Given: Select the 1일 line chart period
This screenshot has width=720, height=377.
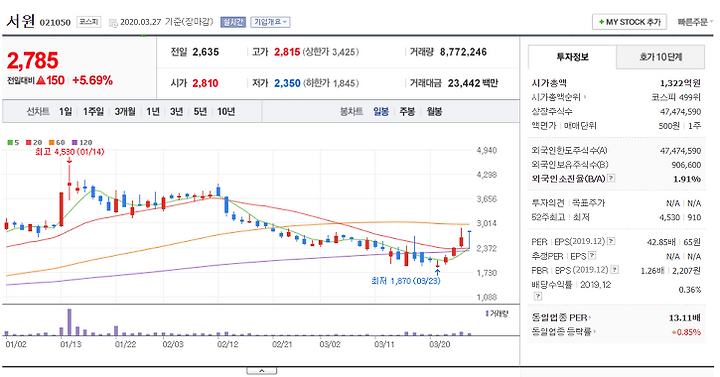Looking at the screenshot, I should click(x=65, y=112).
